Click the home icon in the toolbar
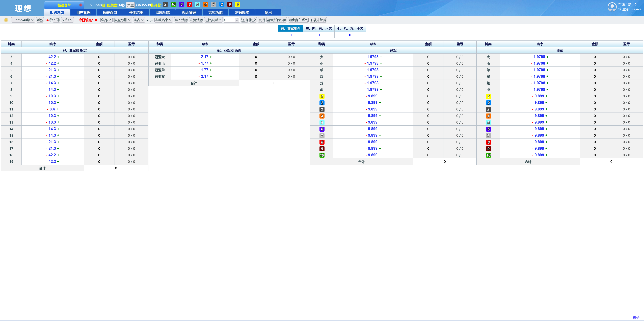644x322 pixels. pos(6,20)
